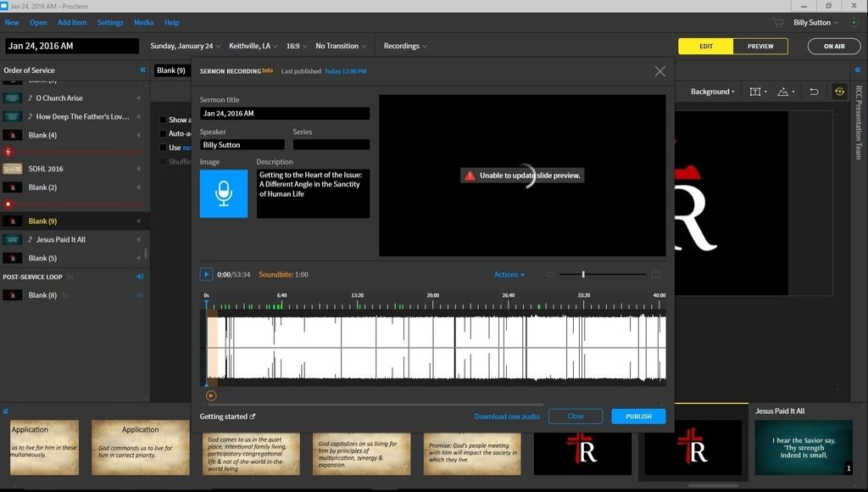The image size is (868, 492).
Task: Click the undo arrow in toolbar
Action: (814, 92)
